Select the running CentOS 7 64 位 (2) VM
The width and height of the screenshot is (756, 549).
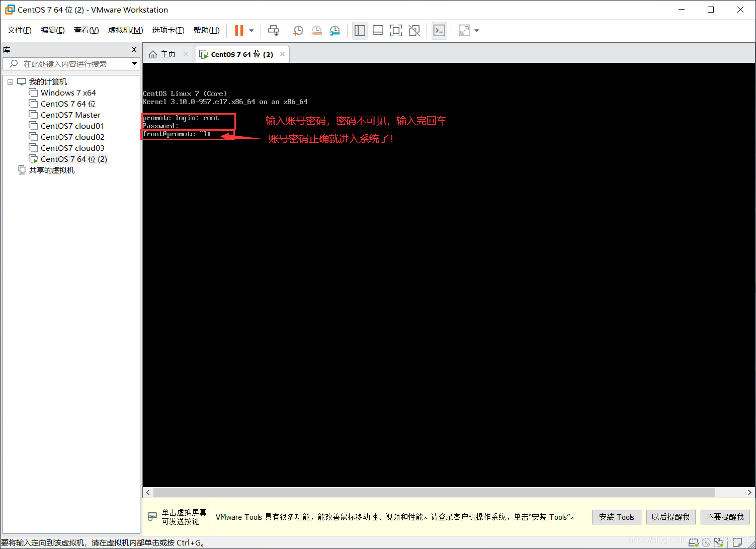(x=74, y=159)
